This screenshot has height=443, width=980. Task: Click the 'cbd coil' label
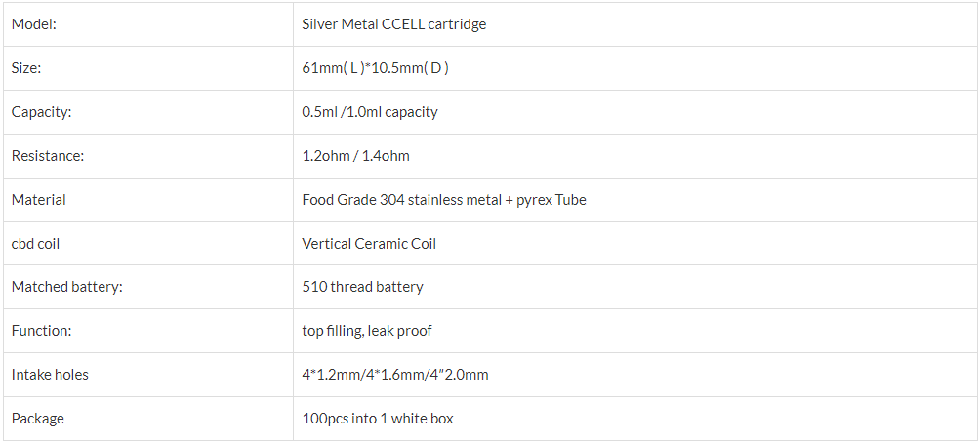click(35, 243)
